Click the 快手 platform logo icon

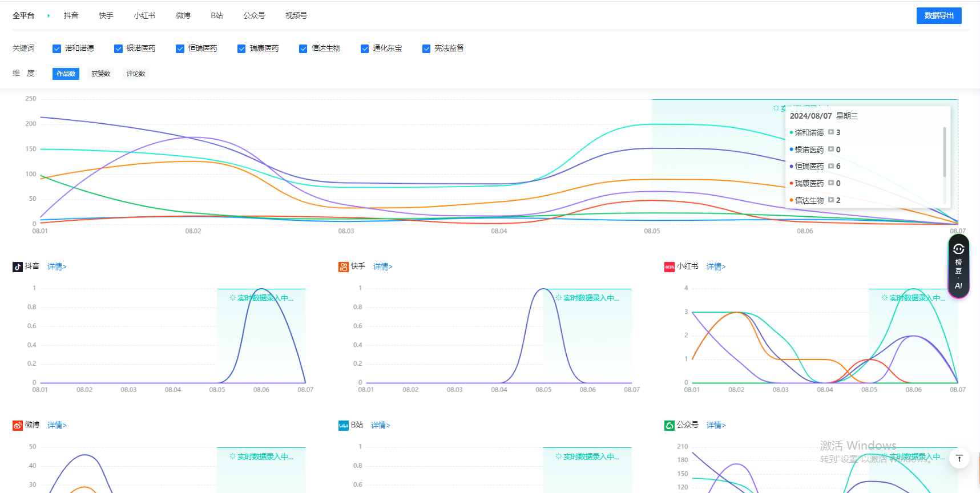(344, 266)
